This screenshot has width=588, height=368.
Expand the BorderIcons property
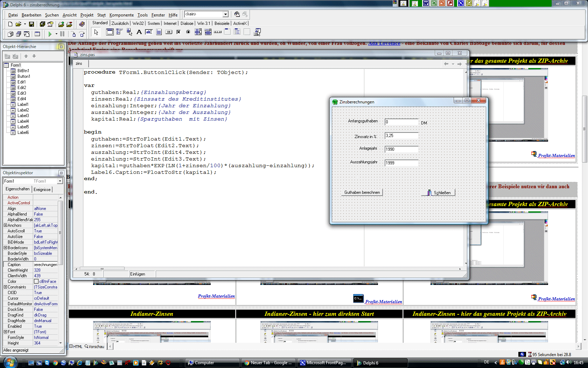click(x=5, y=248)
